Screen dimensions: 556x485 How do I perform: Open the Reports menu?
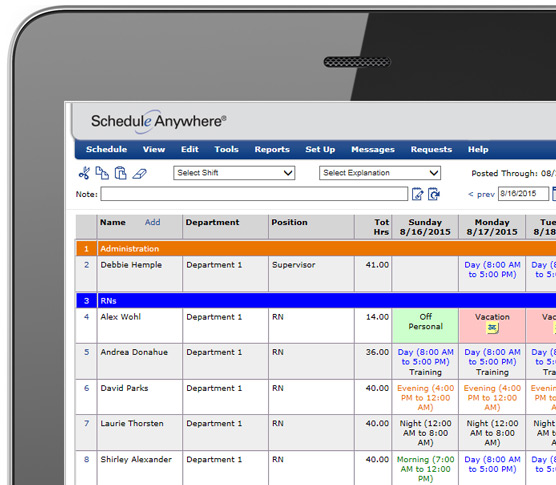(x=272, y=149)
